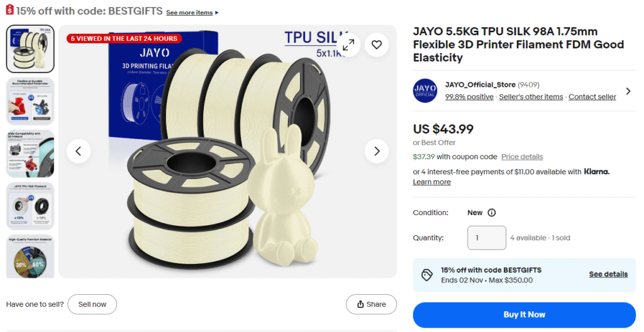Image resolution: width=644 pixels, height=332 pixels.
Task: View the printer compatibility thumbnail
Action: (x=30, y=153)
